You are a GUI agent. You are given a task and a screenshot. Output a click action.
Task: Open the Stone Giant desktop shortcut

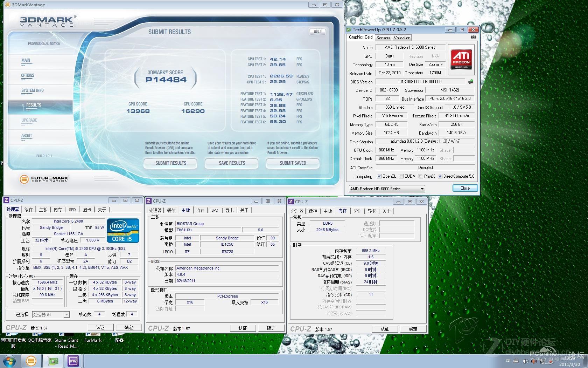point(66,342)
